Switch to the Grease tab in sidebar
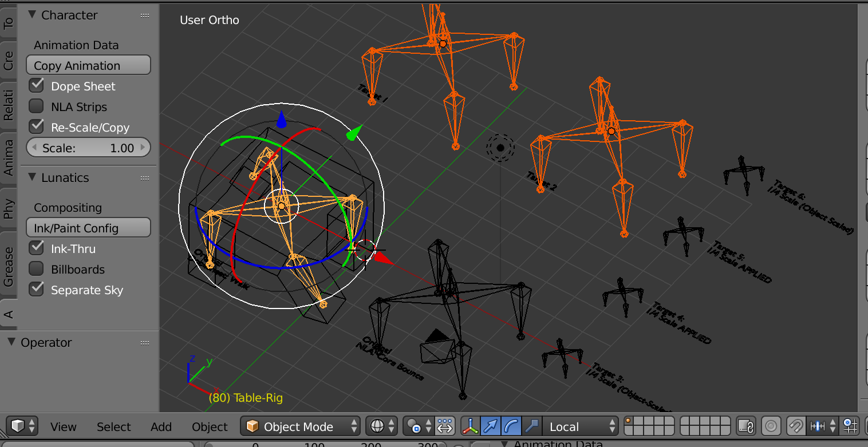Screen dimensions: 868x447 click(x=9, y=266)
